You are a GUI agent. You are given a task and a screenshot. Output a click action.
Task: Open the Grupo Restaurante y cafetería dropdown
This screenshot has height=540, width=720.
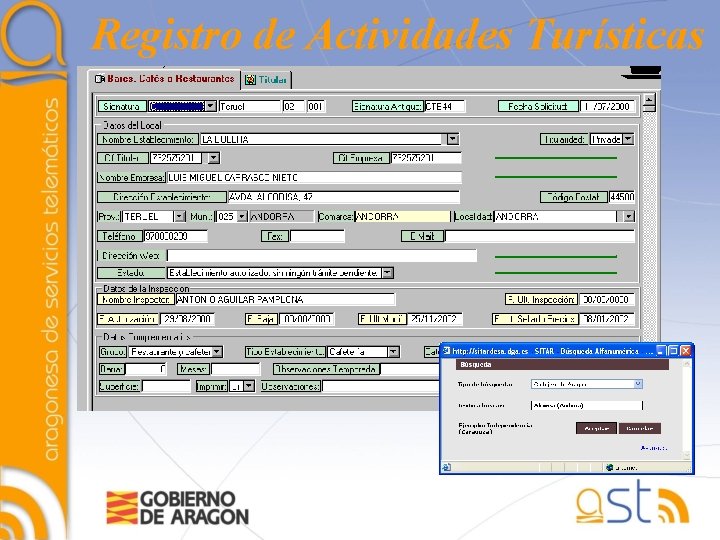coord(217,352)
